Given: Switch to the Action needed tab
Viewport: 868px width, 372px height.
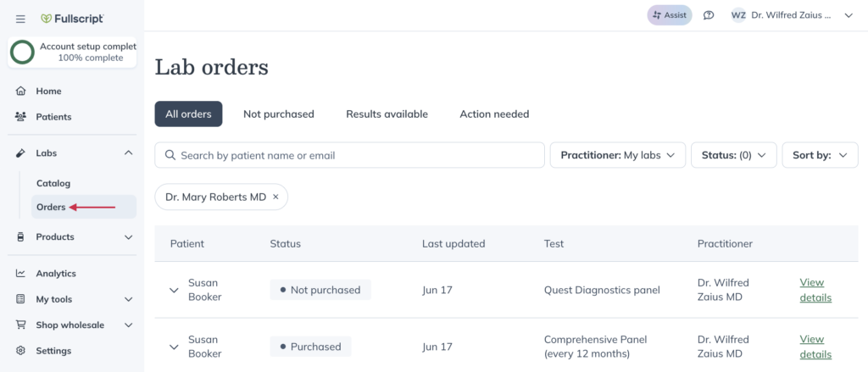Looking at the screenshot, I should (x=494, y=114).
